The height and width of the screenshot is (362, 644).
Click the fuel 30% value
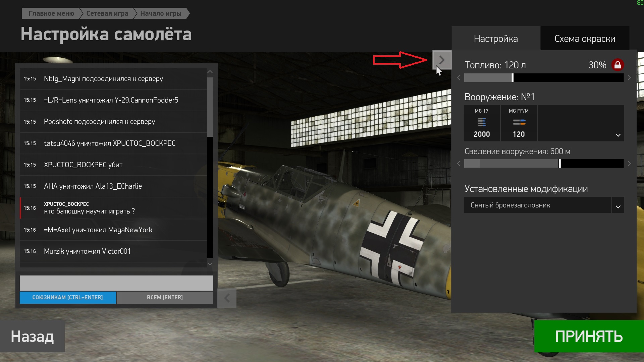[x=597, y=65]
